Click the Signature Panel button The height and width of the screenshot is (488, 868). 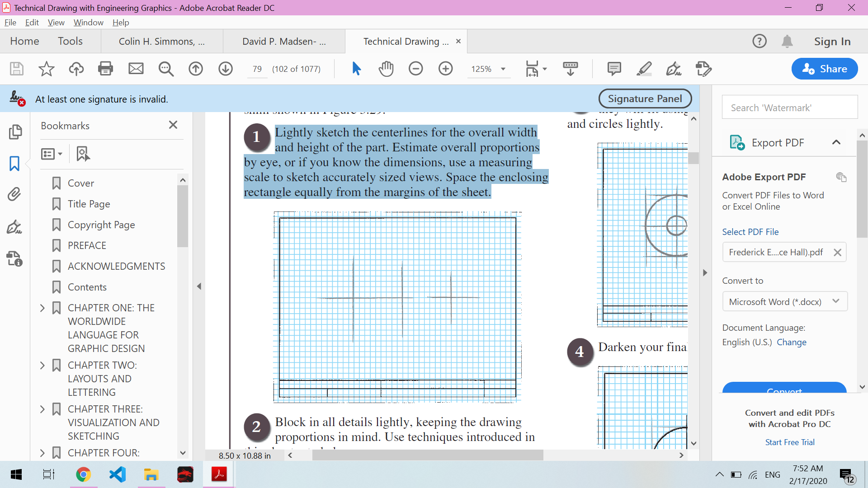645,99
